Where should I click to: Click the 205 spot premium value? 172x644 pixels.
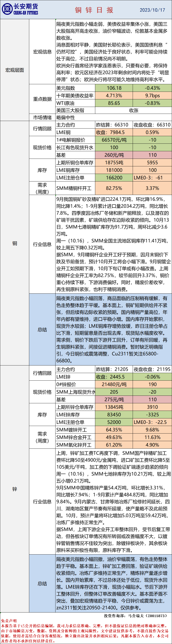[114, 392]
